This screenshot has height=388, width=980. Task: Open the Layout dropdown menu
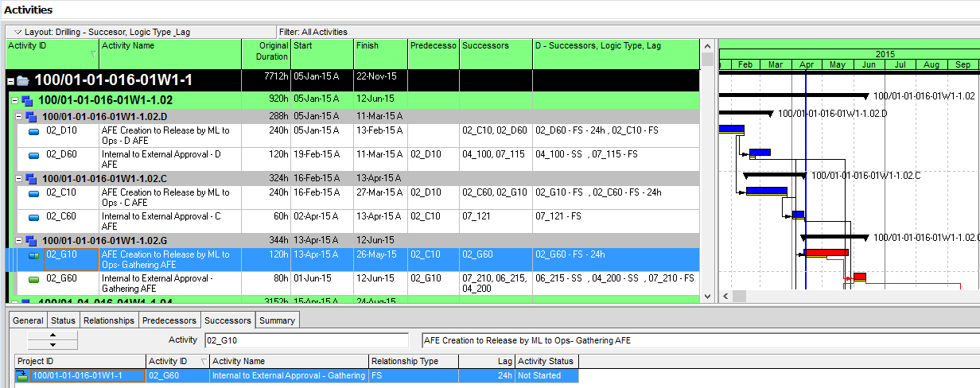(x=17, y=32)
